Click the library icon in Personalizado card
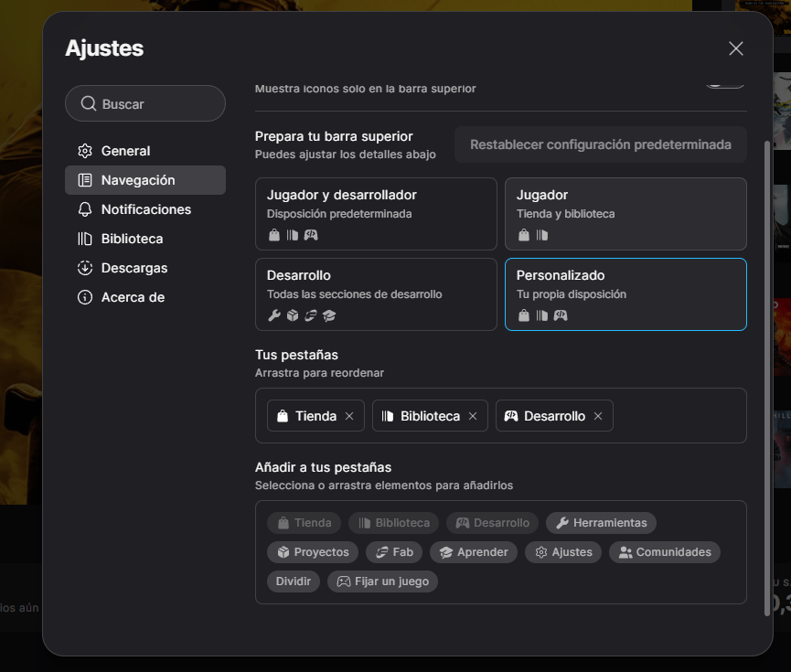 pos(541,315)
